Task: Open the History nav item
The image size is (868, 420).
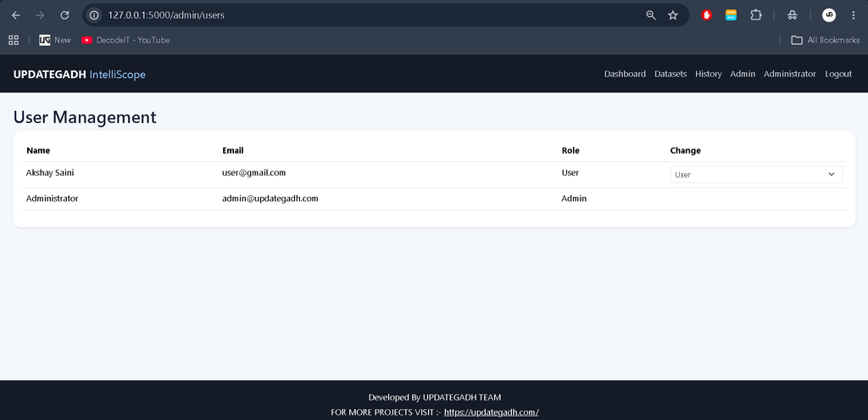Action: coord(709,75)
